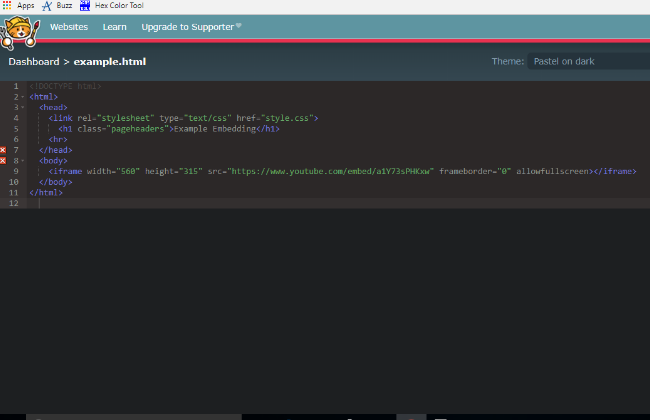Screen dimensions: 650x420
Task: Collapse the body tag fold on line 8
Action: (x=23, y=161)
